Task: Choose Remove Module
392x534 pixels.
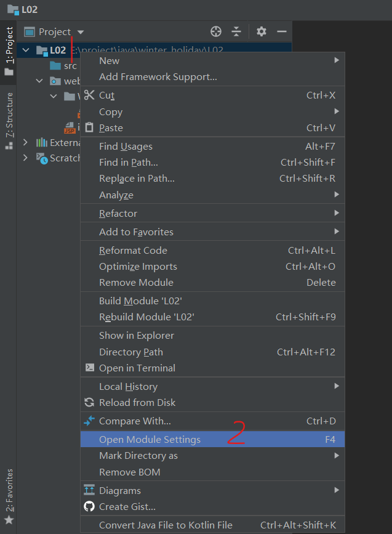Action: tap(213, 282)
